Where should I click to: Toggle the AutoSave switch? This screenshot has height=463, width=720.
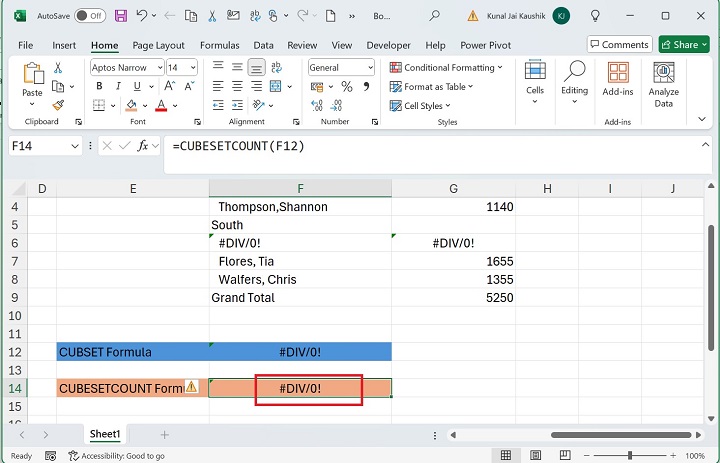pyautogui.click(x=89, y=16)
